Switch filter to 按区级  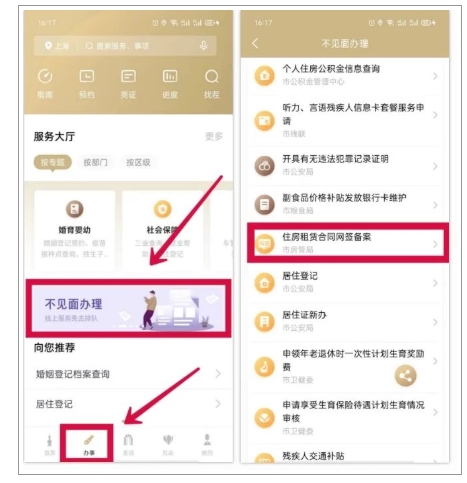(138, 162)
